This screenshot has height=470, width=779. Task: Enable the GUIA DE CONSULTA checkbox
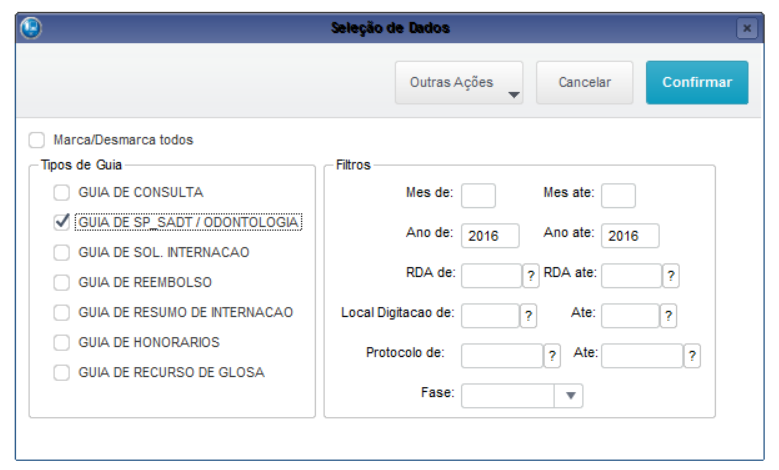pos(62,192)
